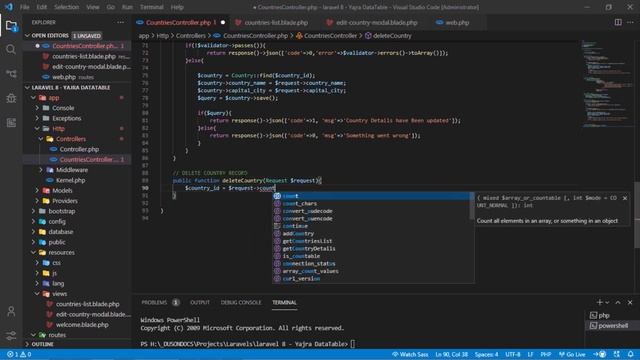This screenshot has height=360, width=640.
Task: Add a new terminal with plus icon
Action: pos(599,302)
